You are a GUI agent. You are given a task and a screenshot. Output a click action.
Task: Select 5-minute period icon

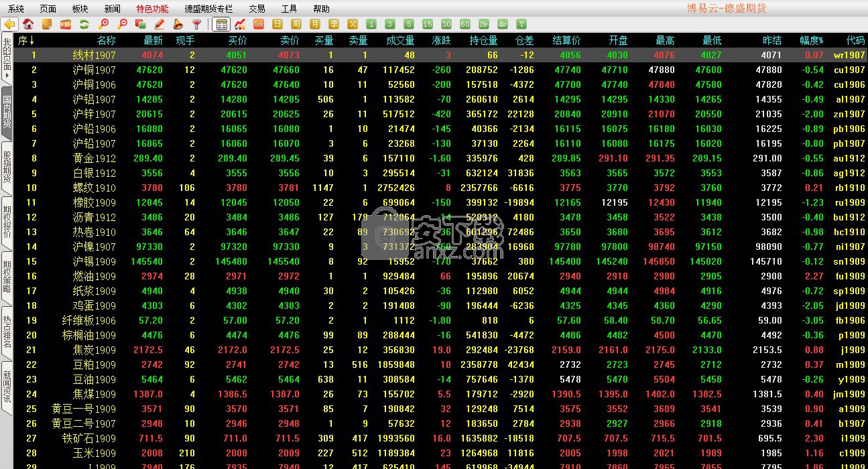[409, 24]
